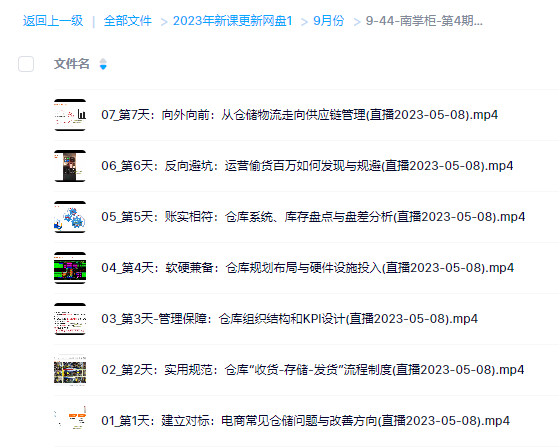559x448 pixels.
Task: Click the 文件名 column header
Action: (72, 64)
